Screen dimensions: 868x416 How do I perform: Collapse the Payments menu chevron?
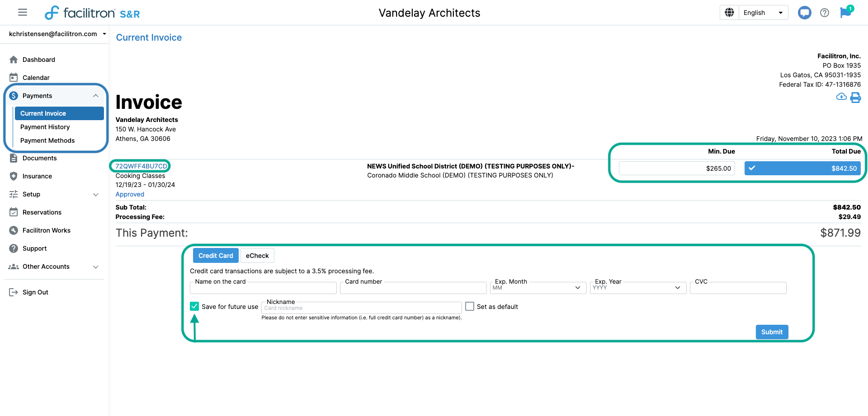click(96, 96)
